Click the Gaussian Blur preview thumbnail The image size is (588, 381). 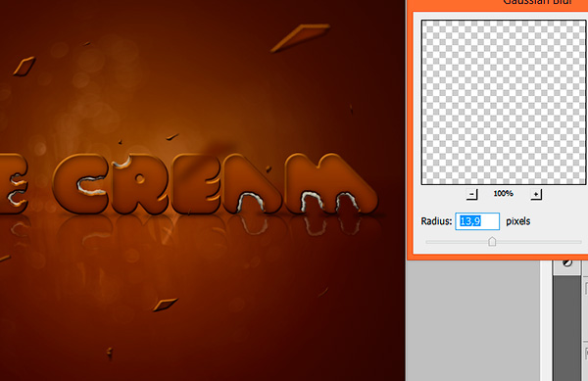click(504, 102)
